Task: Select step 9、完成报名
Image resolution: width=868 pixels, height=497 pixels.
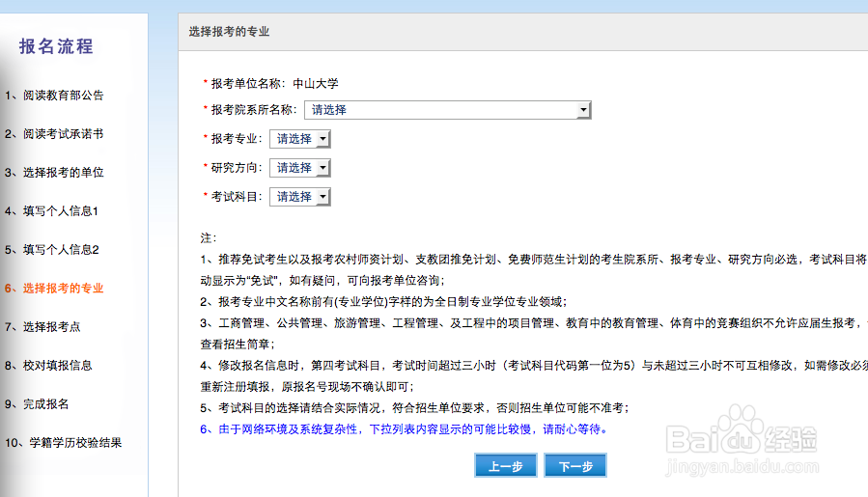Action: point(37,404)
